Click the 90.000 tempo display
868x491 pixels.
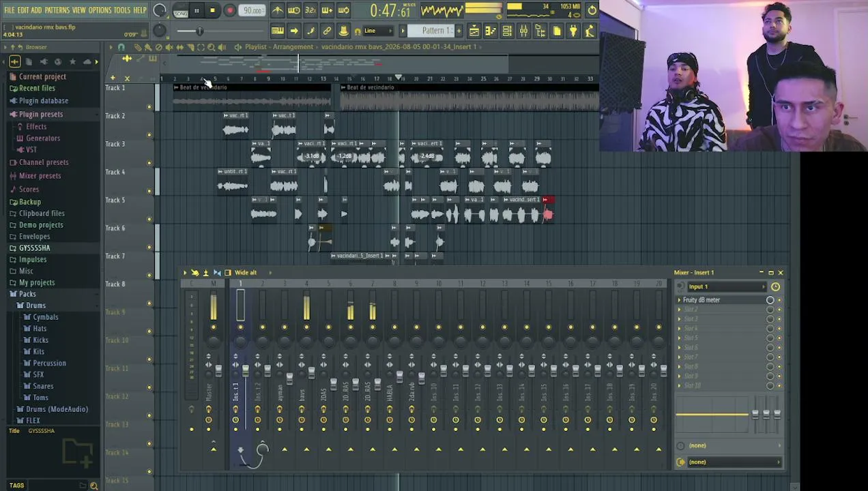pos(252,10)
